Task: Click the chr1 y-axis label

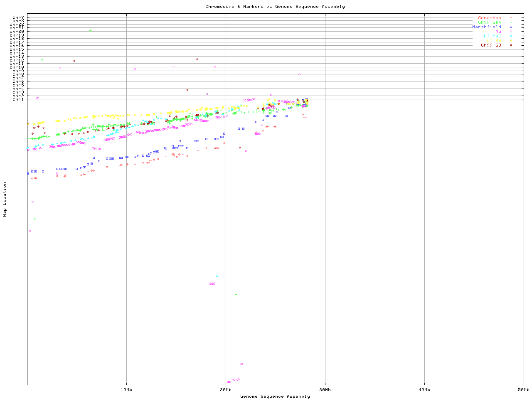Action: tap(18, 99)
